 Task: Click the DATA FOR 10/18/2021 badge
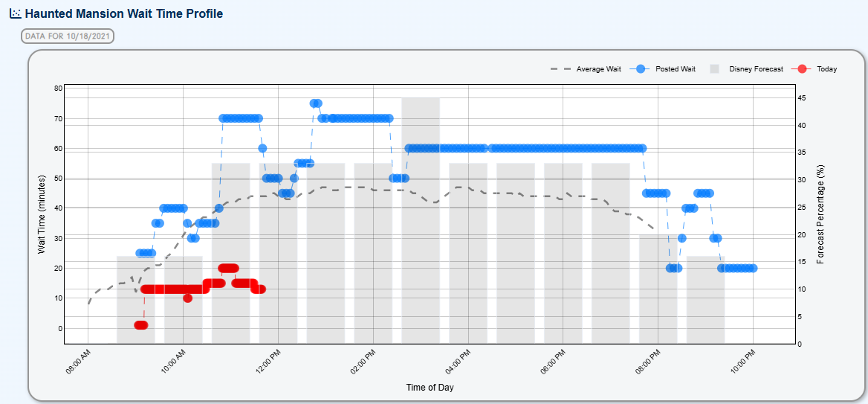pyautogui.click(x=68, y=36)
